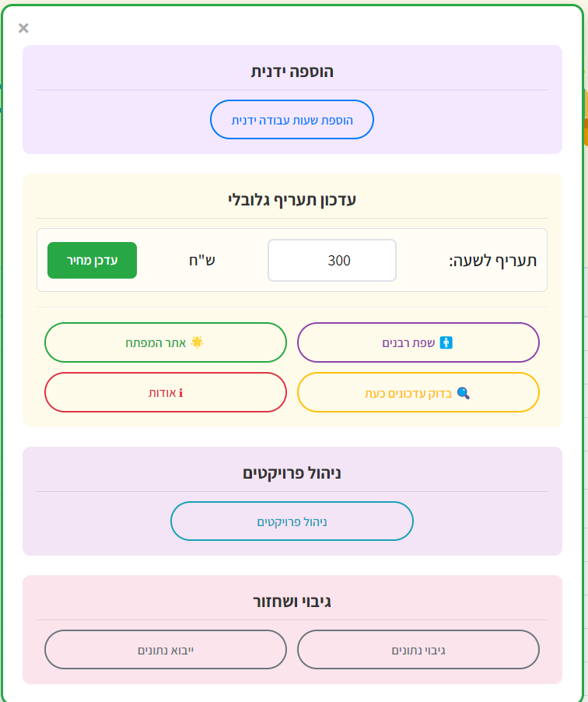Start a backup with גיבוי נתונים
Viewport: 588px width, 702px height.
(418, 650)
